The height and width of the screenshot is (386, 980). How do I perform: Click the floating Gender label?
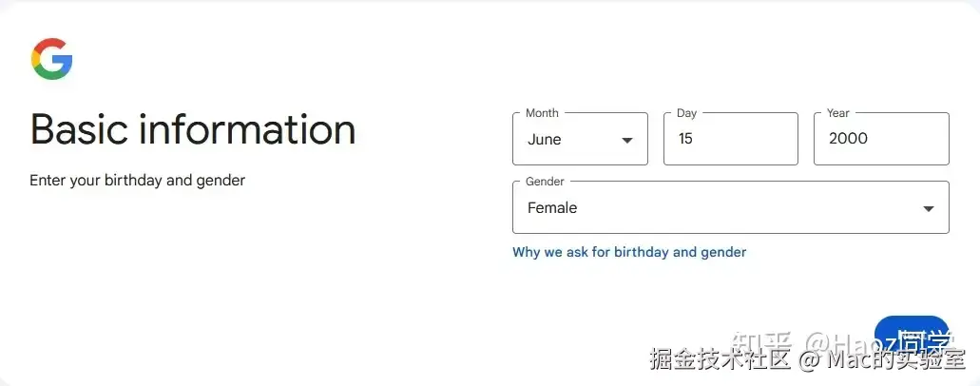545,182
